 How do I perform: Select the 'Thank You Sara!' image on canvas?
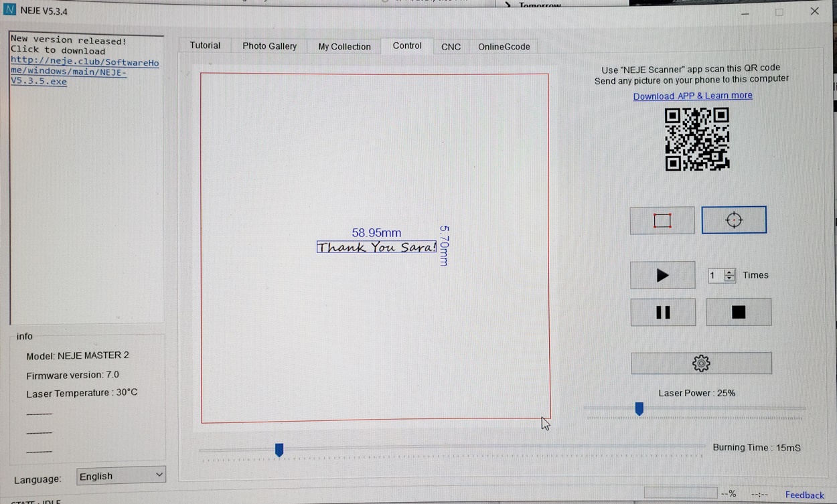click(x=376, y=248)
